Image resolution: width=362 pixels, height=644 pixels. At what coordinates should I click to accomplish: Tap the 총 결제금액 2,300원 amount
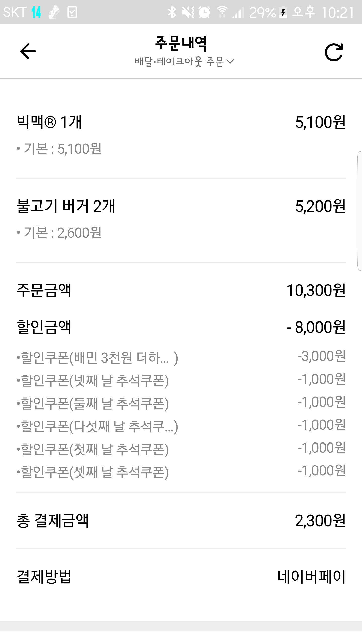[320, 521]
